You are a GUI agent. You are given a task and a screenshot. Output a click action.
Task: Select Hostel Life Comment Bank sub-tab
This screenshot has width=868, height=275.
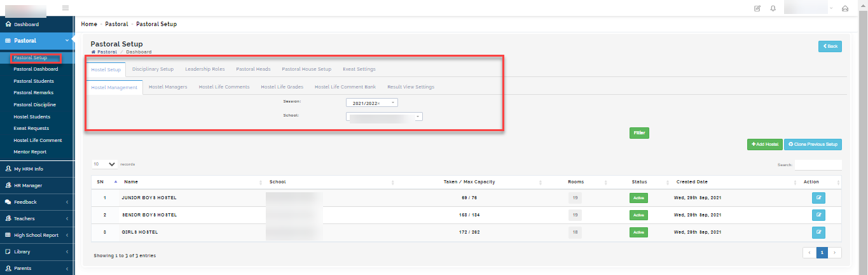(345, 87)
